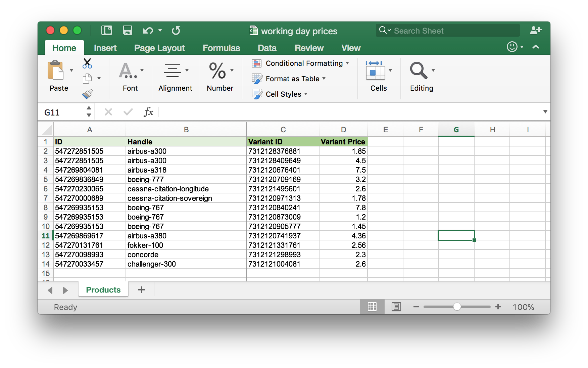Click the zoom in plus button
Screen dimensions: 588x368
point(498,307)
